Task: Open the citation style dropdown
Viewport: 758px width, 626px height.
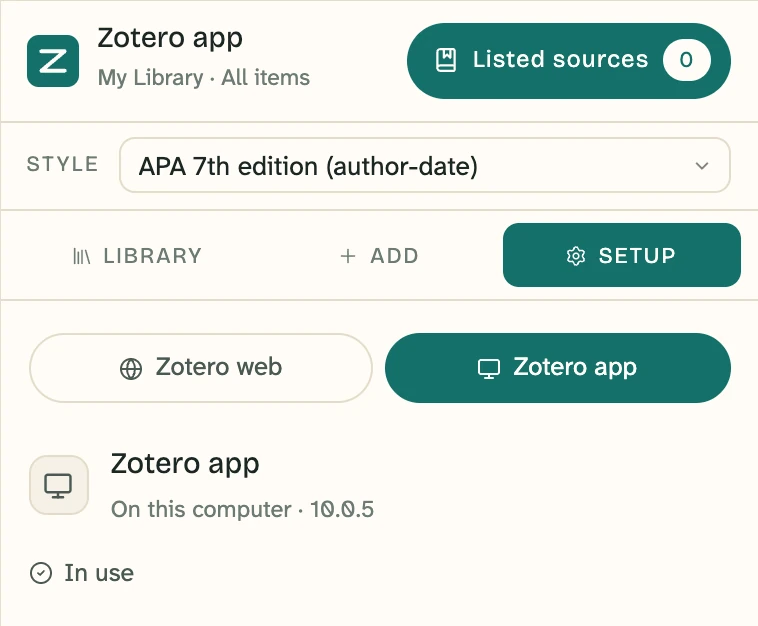Action: [x=424, y=165]
